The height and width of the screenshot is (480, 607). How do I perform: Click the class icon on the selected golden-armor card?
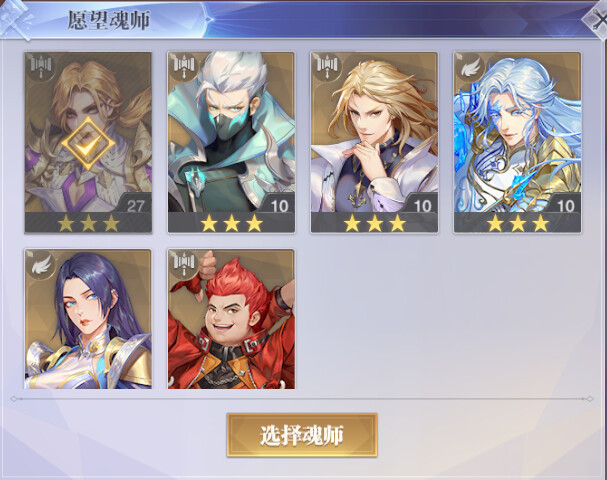41,67
